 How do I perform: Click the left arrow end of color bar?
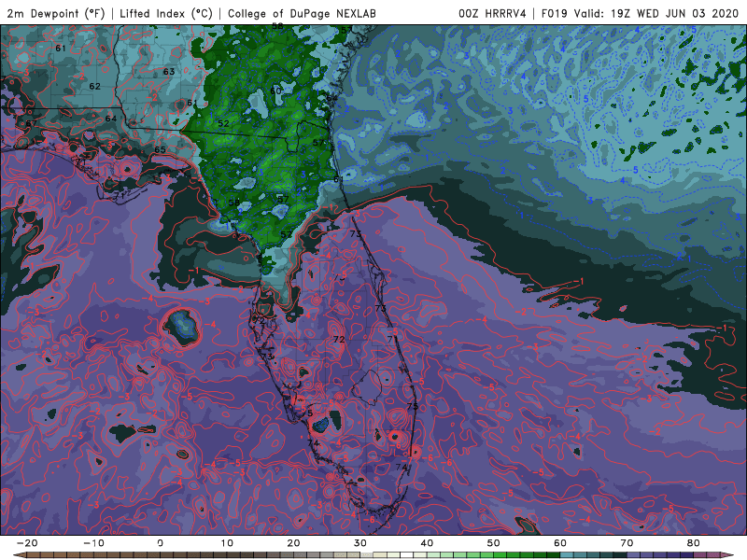19,555
